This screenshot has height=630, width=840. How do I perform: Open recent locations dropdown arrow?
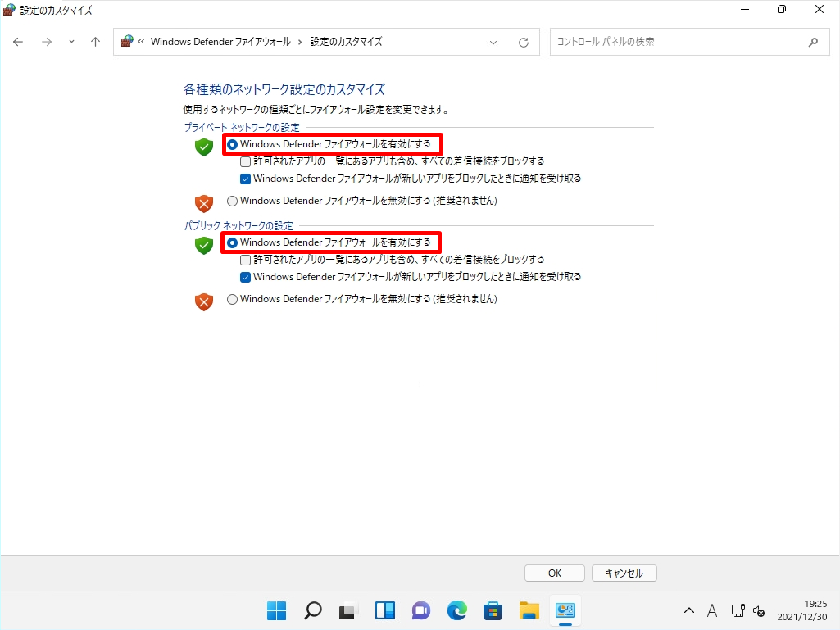(x=71, y=42)
